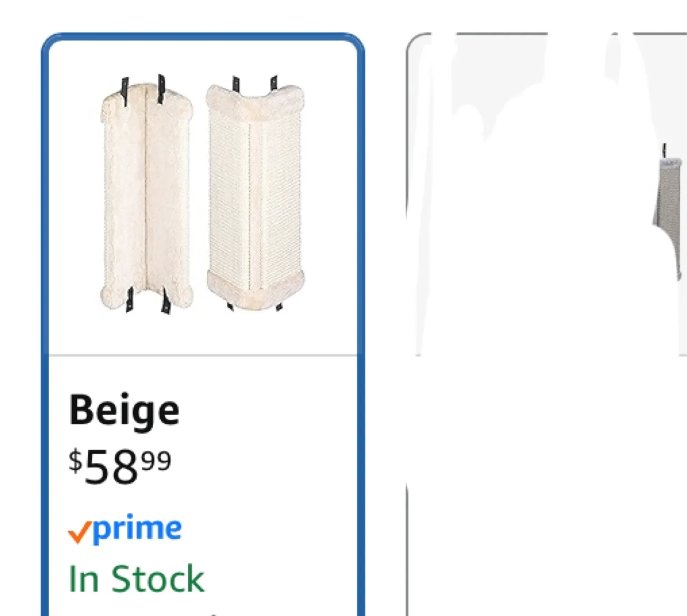The height and width of the screenshot is (616, 687).
Task: Click the orange Prime checkmark icon
Action: [x=79, y=532]
